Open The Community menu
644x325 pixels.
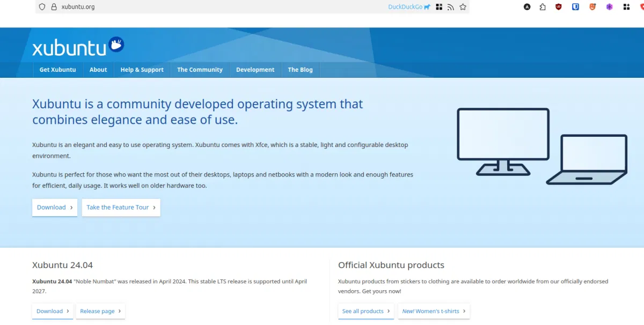click(200, 70)
